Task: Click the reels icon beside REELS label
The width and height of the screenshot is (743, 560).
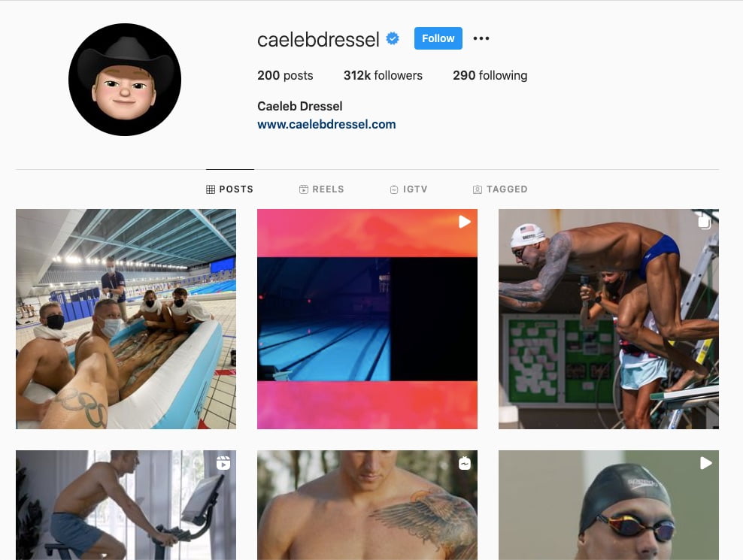Action: [304, 189]
